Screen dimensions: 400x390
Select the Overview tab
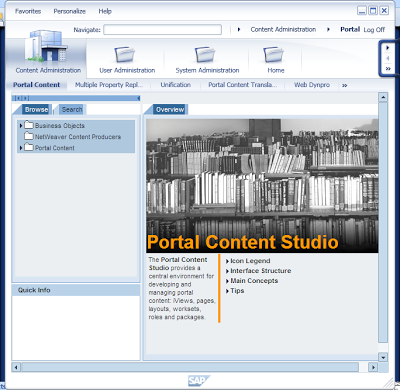170,109
